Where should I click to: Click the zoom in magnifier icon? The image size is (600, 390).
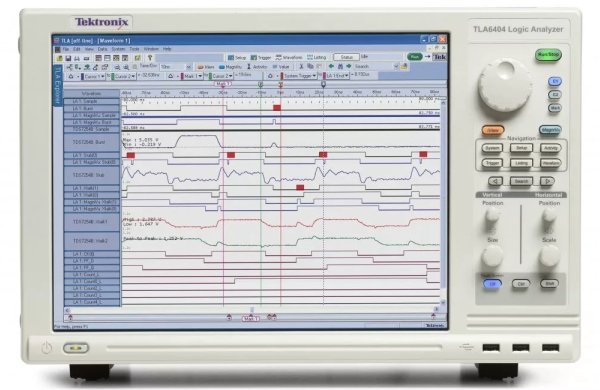point(126,67)
